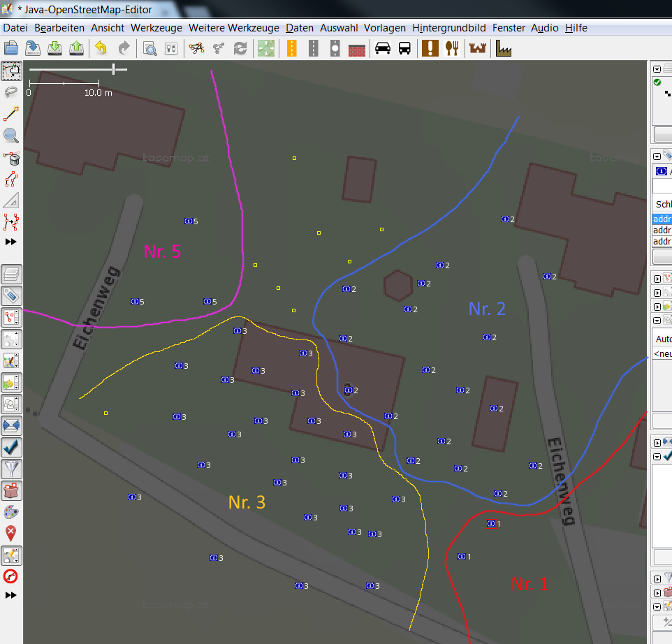
Task: Open the Hintergrundbild menu
Action: pos(449,28)
